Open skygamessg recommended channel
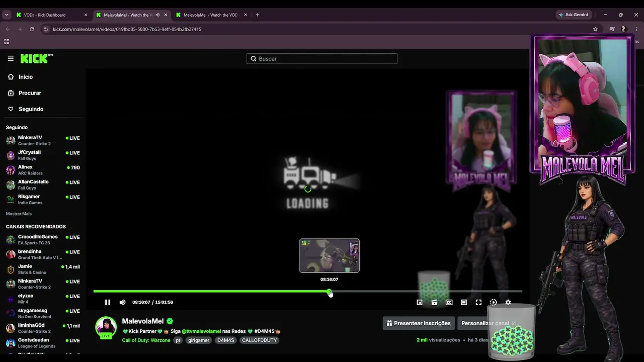Image resolution: width=644 pixels, height=362 pixels. click(x=43, y=313)
